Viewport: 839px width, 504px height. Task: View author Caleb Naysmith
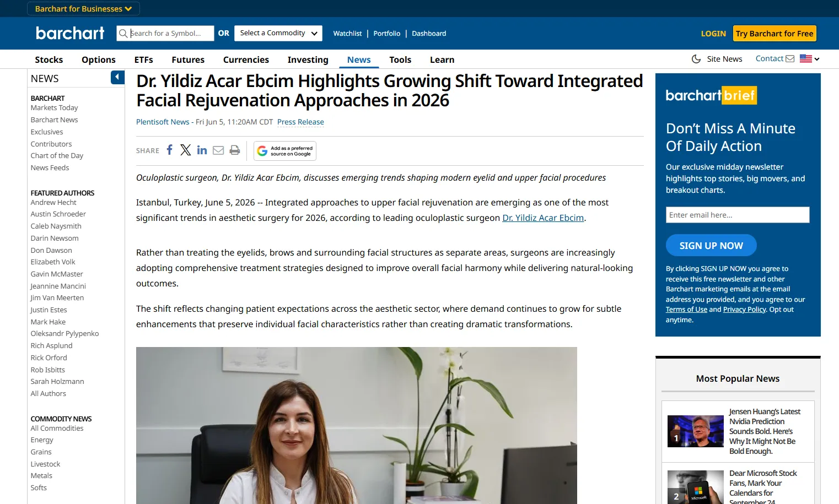point(56,226)
